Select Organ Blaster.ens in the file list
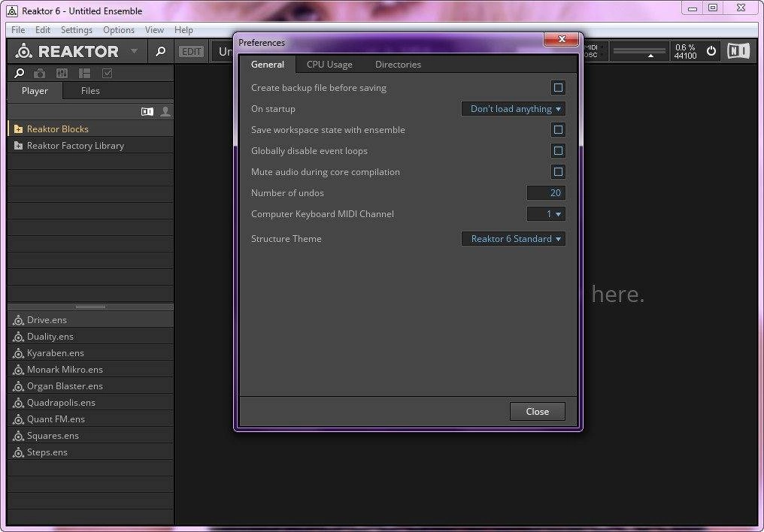 (x=91, y=386)
